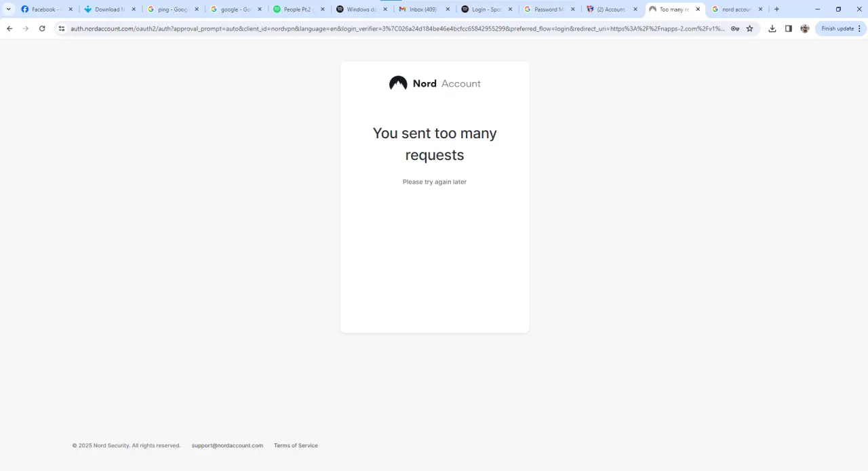
Task: Close the People Pt.2 tab
Action: pyautogui.click(x=322, y=9)
